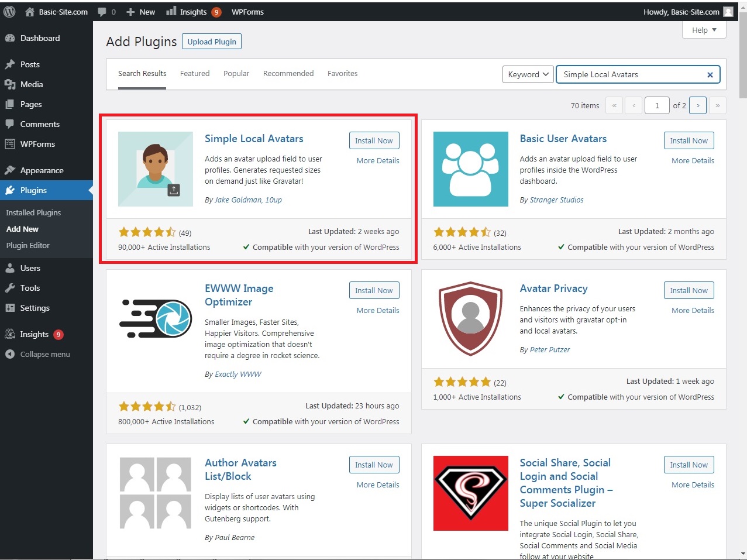Image resolution: width=747 pixels, height=560 pixels.
Task: Open the comments bubble icon in admin bar
Action: pos(102,12)
